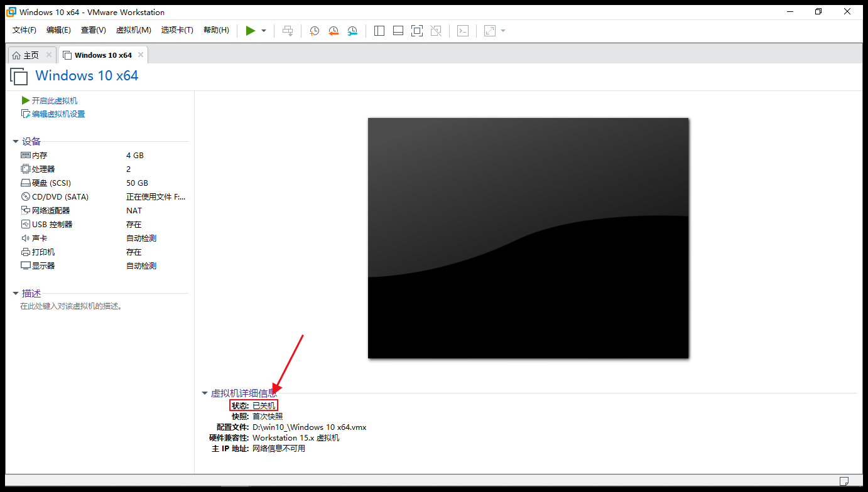This screenshot has width=868, height=492.
Task: Click the 首次快照 snapshot value
Action: [268, 416]
